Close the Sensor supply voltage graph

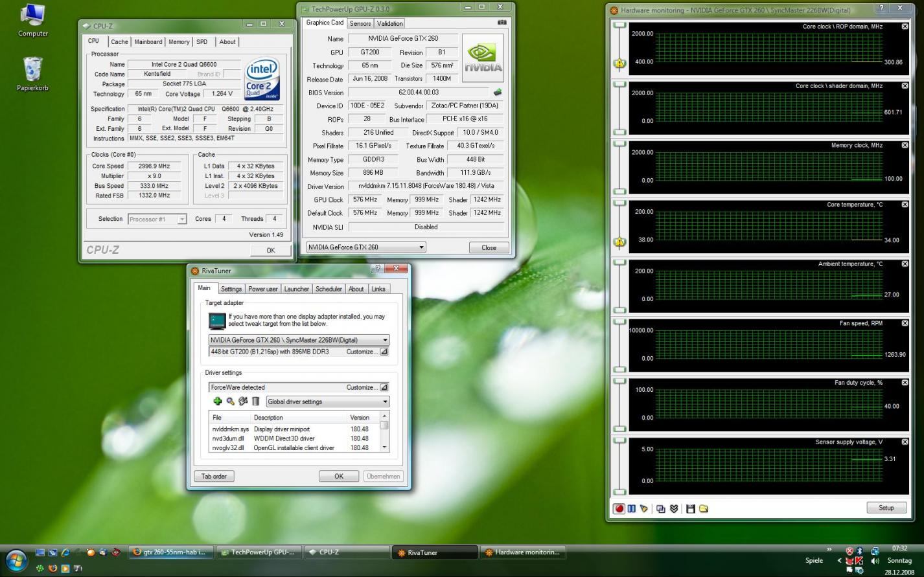[x=905, y=442]
